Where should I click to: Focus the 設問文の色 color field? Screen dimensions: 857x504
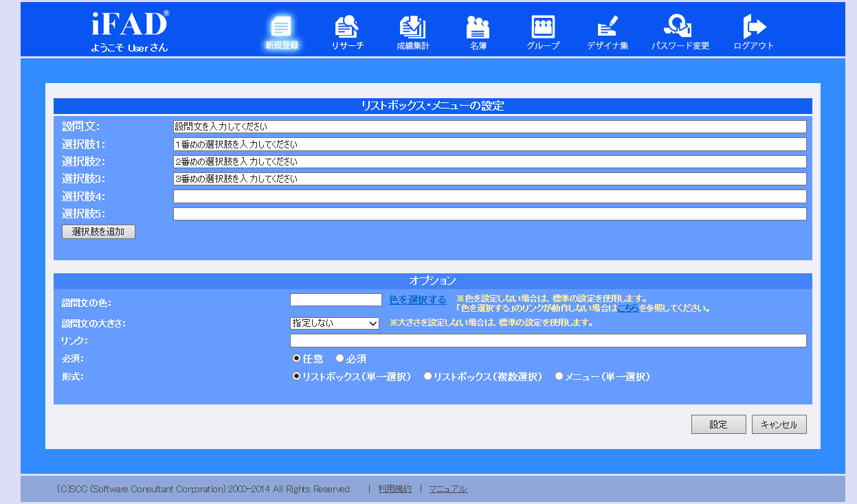[335, 299]
